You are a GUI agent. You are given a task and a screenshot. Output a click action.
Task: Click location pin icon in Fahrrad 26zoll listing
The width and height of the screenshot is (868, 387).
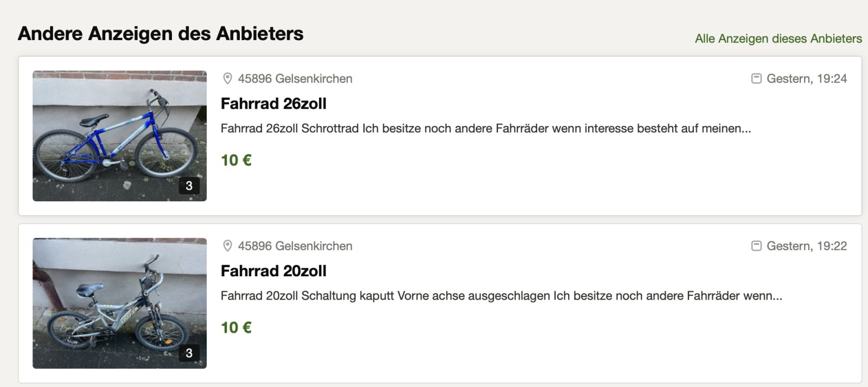tap(228, 79)
